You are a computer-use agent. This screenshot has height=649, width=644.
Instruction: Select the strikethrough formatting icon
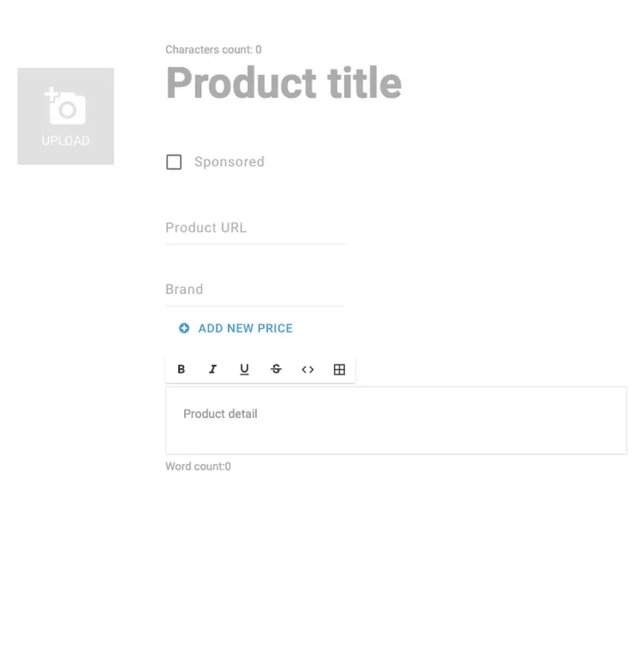275,369
